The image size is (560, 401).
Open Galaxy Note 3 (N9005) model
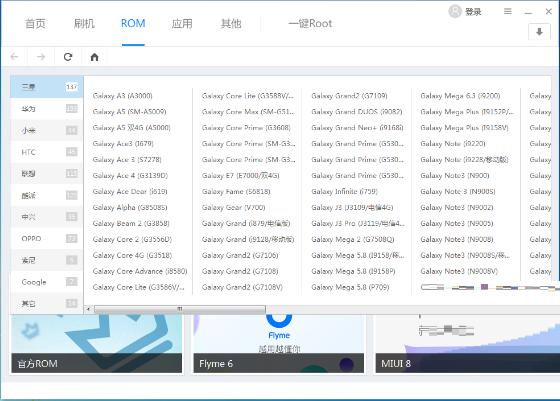tap(458, 191)
